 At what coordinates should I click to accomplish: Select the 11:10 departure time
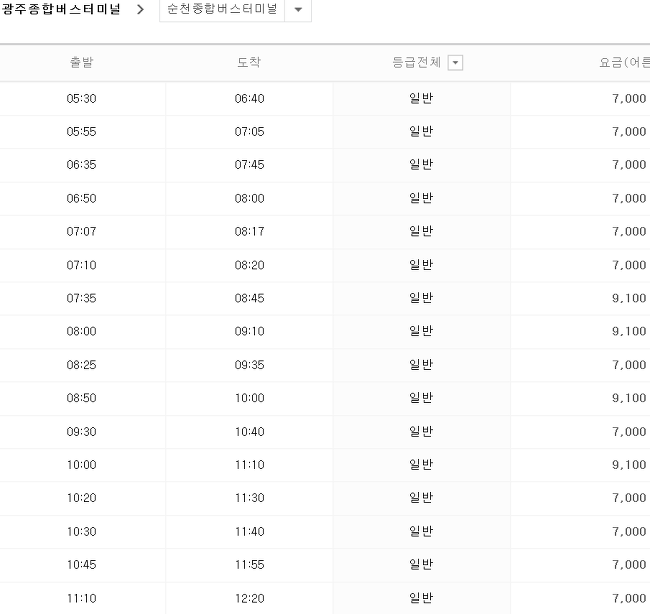pos(81,599)
